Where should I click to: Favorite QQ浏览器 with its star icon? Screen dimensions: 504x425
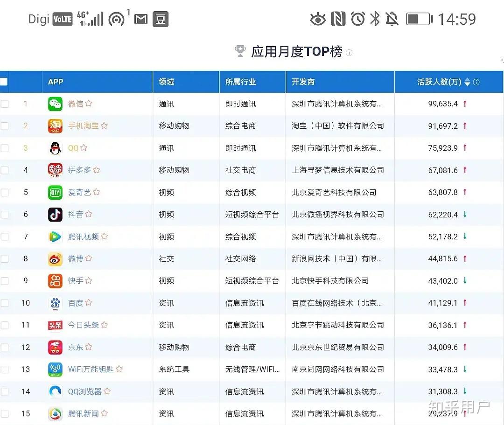107,391
